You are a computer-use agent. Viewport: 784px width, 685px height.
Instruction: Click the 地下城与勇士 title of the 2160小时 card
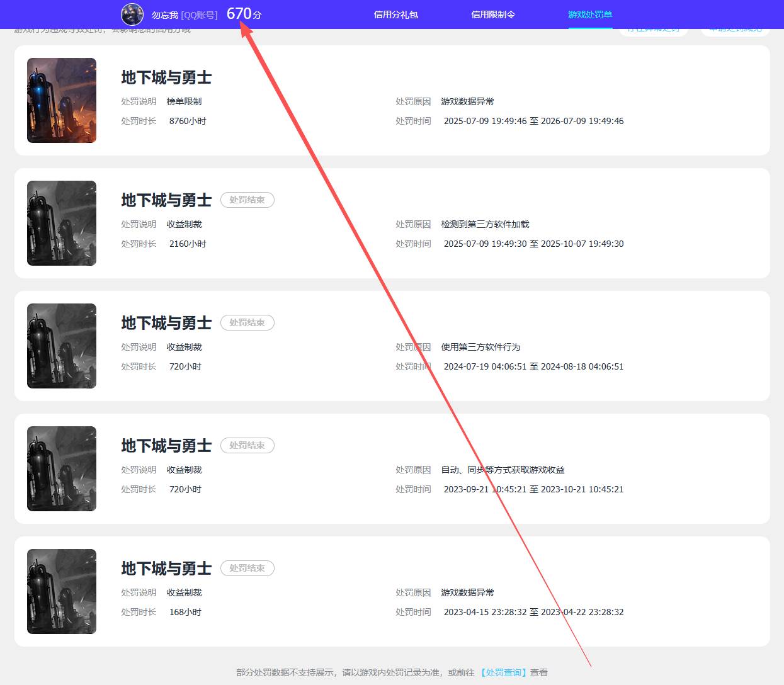[x=166, y=200]
